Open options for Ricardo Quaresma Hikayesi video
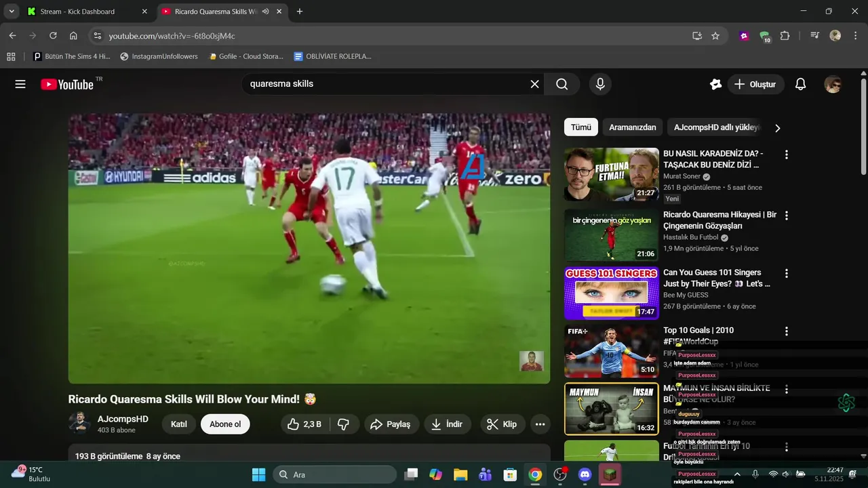 point(787,216)
